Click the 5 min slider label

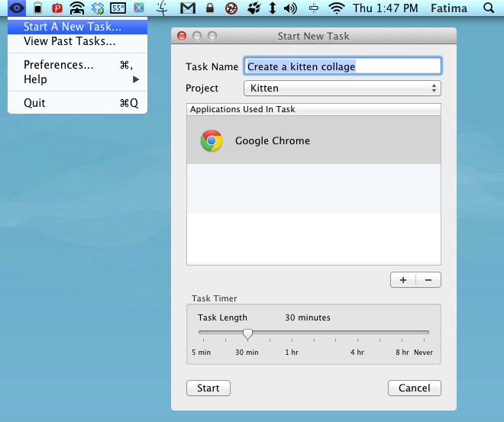[x=201, y=353]
